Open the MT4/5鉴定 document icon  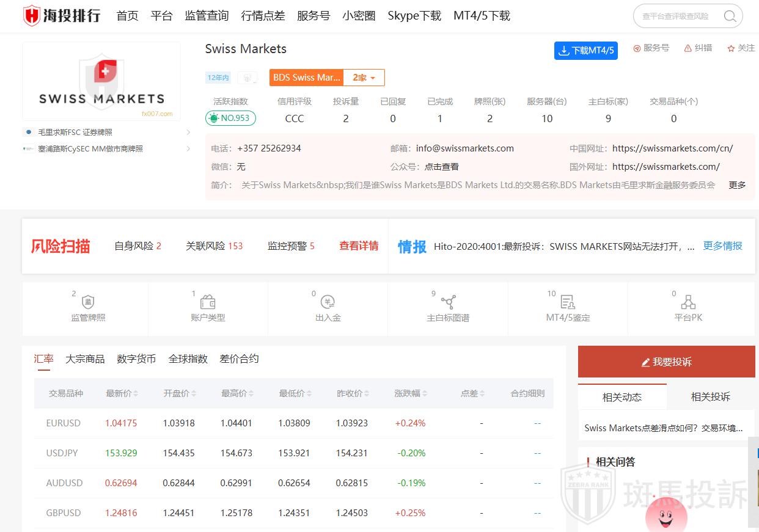568,302
